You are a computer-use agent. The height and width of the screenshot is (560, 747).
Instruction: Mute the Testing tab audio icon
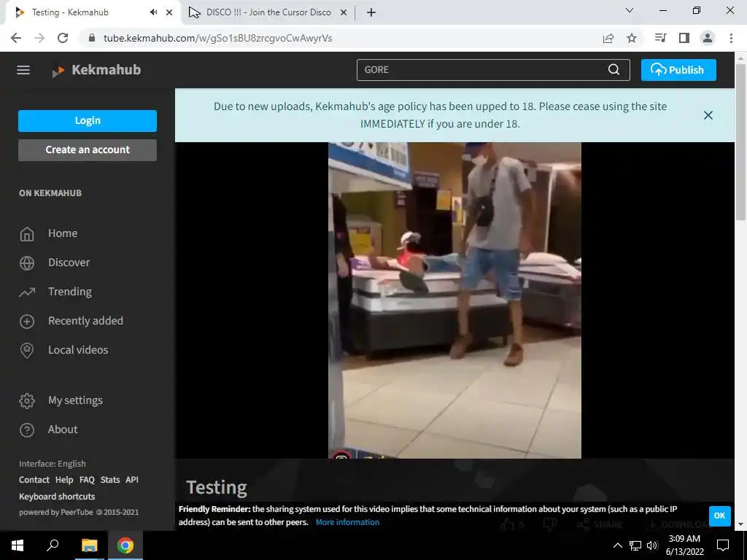(153, 12)
